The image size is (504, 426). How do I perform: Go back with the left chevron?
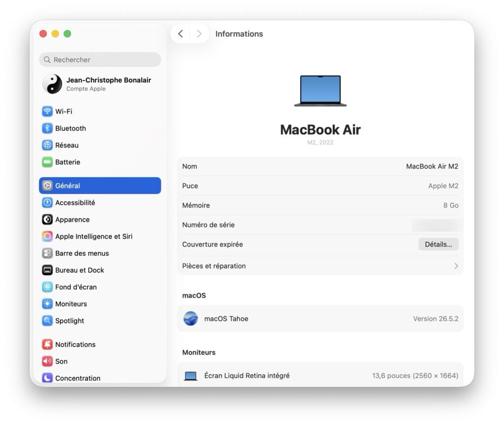[181, 34]
